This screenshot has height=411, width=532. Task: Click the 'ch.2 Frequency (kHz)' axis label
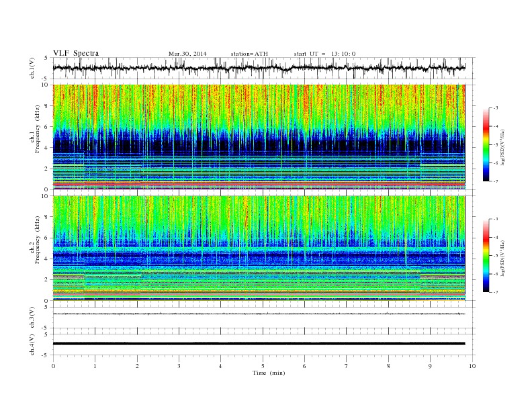click(35, 248)
